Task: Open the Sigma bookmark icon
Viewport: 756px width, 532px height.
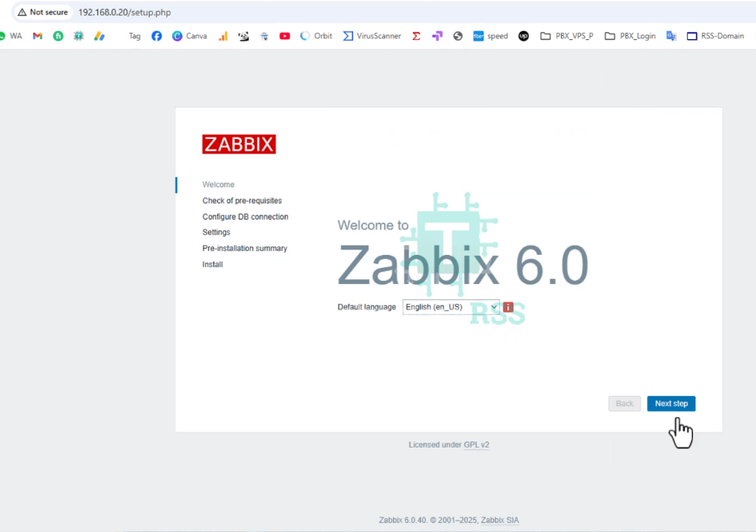Action: click(416, 35)
